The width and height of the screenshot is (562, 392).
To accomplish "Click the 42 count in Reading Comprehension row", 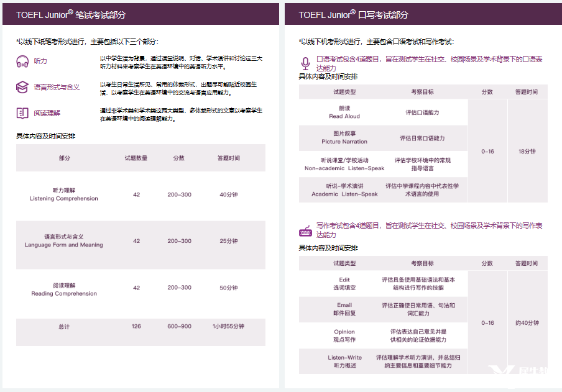I will click(137, 288).
